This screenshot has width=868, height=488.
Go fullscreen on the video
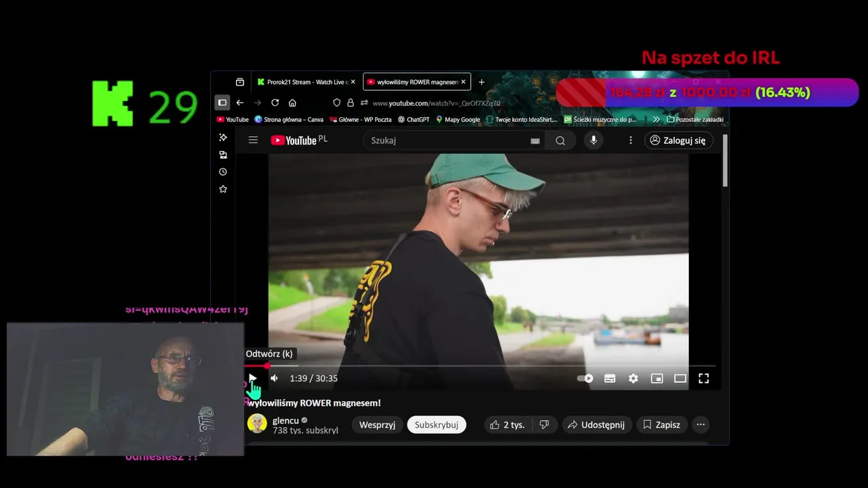(x=704, y=378)
